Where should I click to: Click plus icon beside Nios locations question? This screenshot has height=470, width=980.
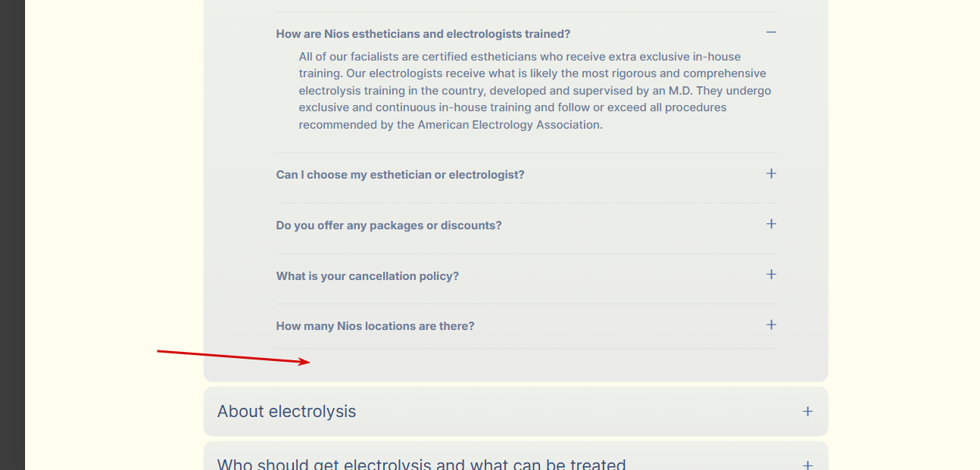point(771,325)
